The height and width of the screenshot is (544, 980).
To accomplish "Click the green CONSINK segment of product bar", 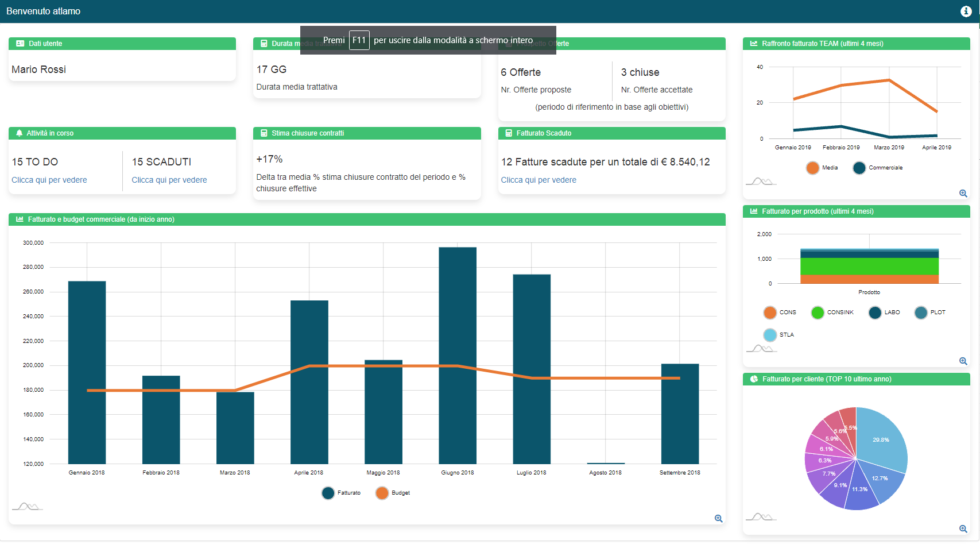I will point(869,266).
